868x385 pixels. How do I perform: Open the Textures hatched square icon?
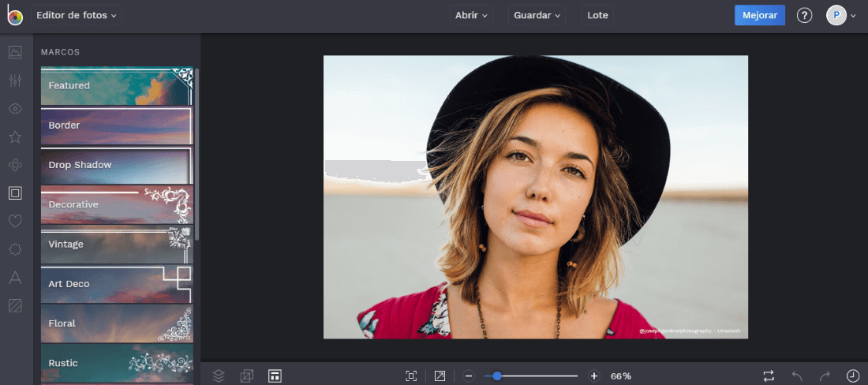(x=14, y=305)
